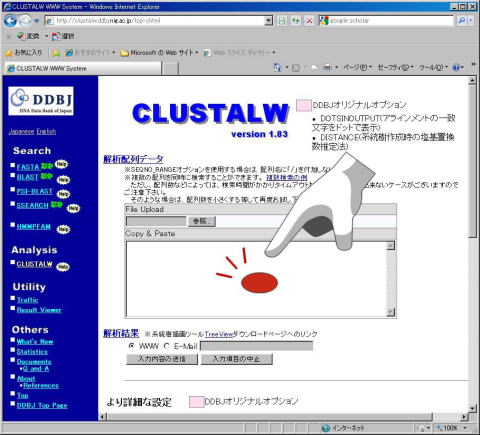Click Help badge beside CLUSTALW link
The image size is (480, 435).
pyautogui.click(x=63, y=267)
